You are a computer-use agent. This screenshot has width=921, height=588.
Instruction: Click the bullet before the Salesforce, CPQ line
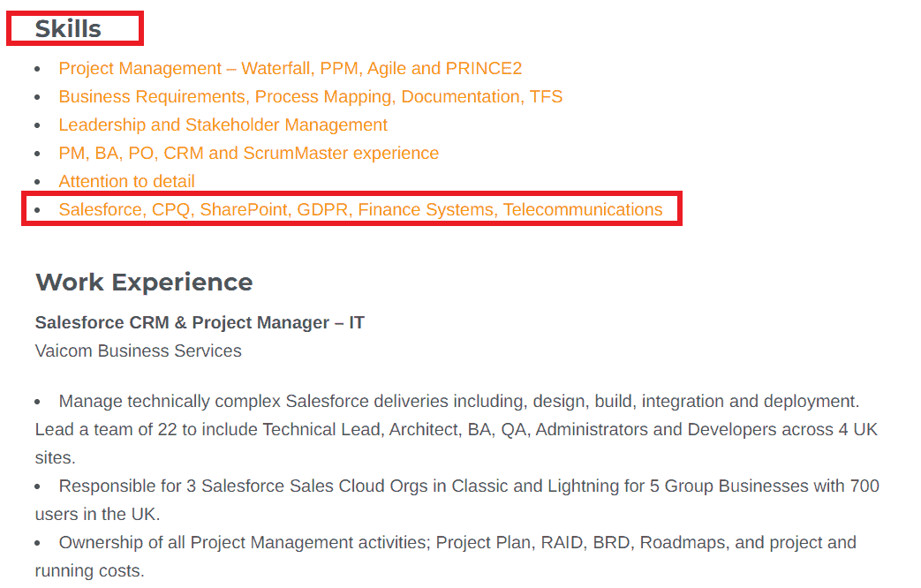(37, 211)
